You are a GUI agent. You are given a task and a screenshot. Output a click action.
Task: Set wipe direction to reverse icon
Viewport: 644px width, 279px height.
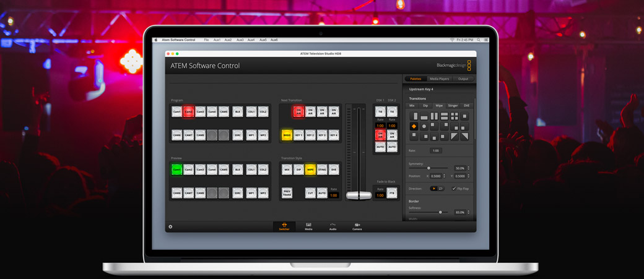[440, 189]
